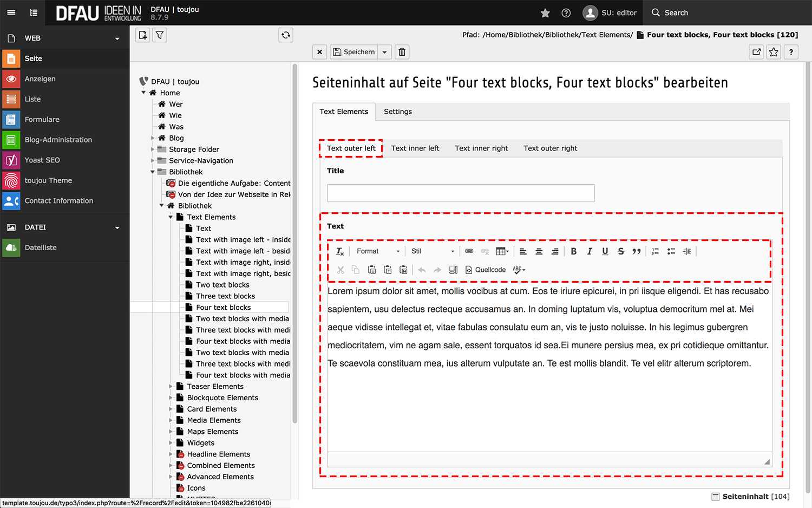Toggle blockquote formatting
The height and width of the screenshot is (508, 812).
tap(637, 251)
